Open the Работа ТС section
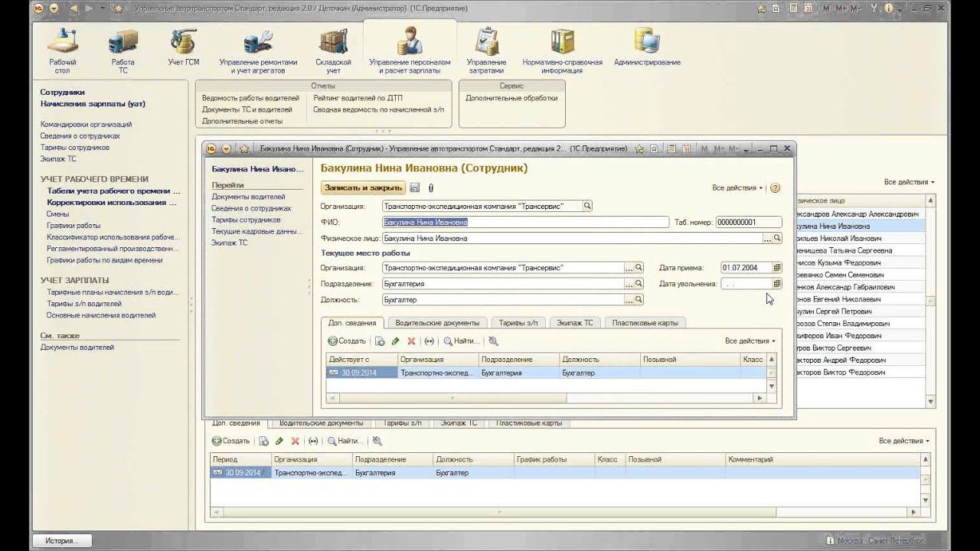The width and height of the screenshot is (980, 551). (x=122, y=51)
